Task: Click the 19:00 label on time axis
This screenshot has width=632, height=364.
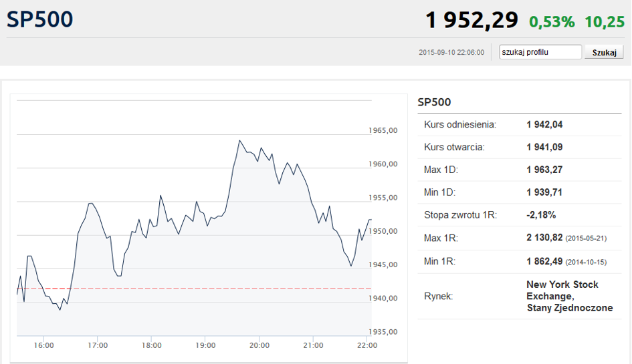Action: 205,345
